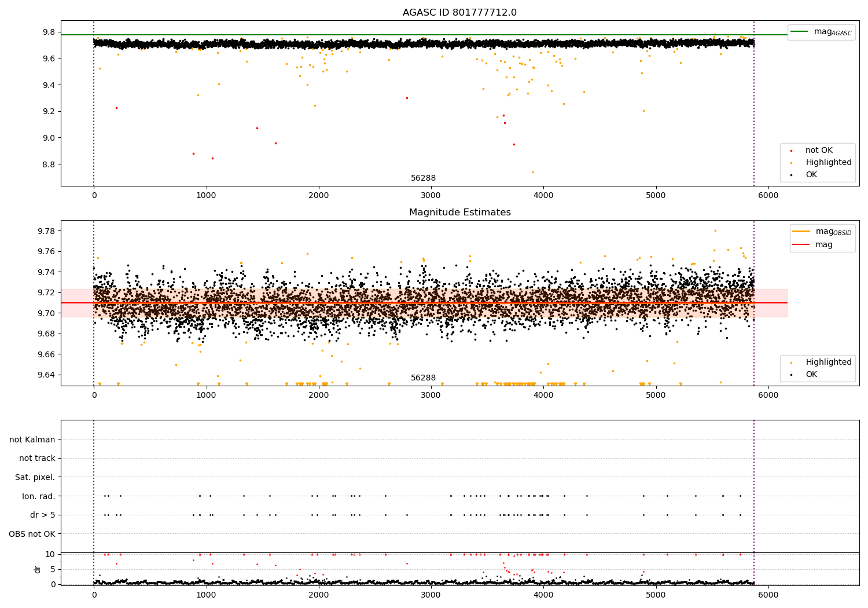Click the 'dr > 5' row label
The image size is (868, 608).
[43, 515]
